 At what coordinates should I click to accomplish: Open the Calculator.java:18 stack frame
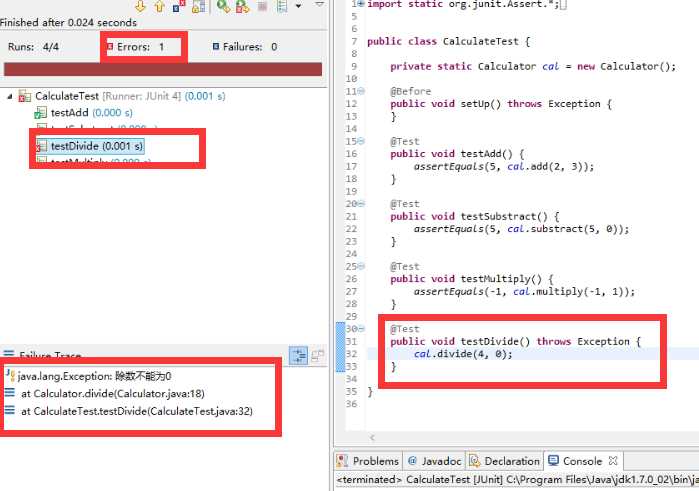[113, 393]
